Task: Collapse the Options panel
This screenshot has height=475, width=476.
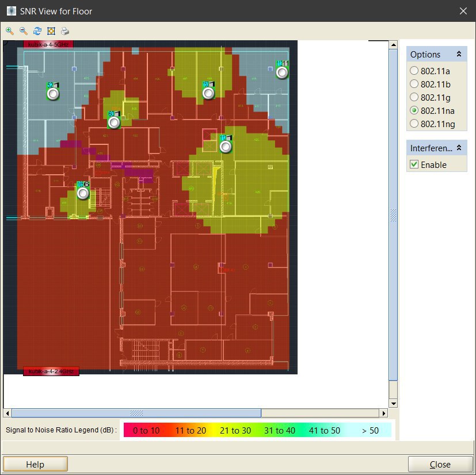Action: point(459,54)
